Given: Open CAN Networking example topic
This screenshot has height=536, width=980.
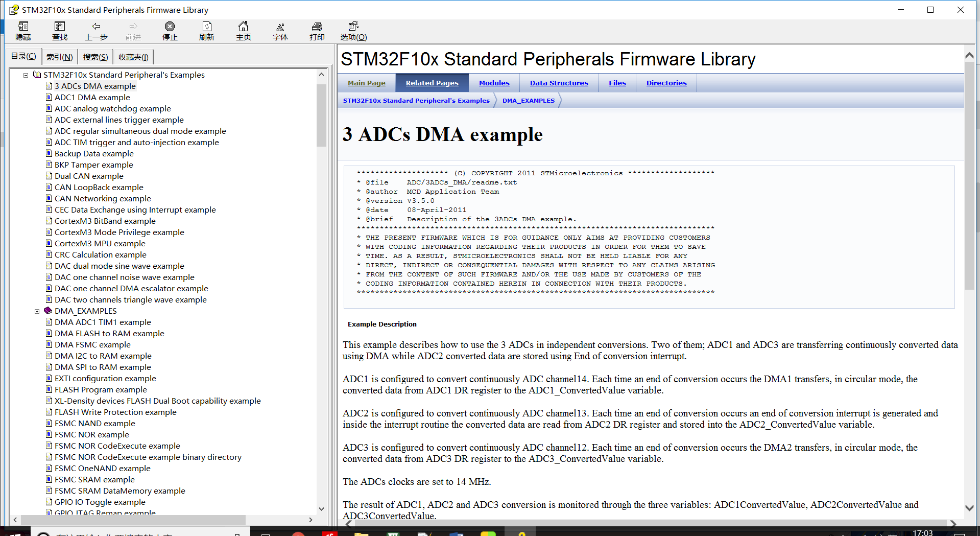Looking at the screenshot, I should pos(103,198).
